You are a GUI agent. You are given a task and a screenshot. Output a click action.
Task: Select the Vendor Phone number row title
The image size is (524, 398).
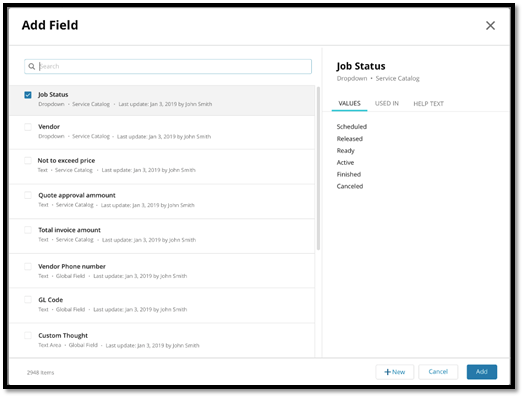pyautogui.click(x=72, y=267)
